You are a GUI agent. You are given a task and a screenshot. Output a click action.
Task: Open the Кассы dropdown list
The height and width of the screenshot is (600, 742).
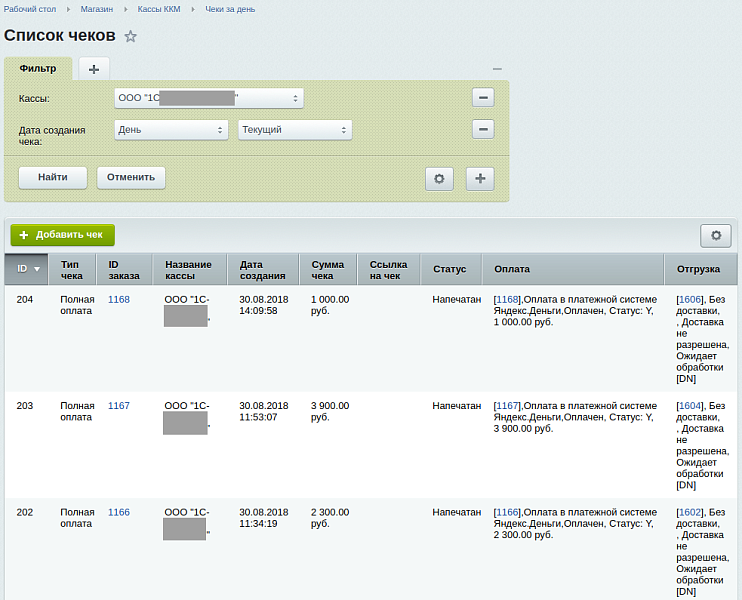(x=208, y=98)
